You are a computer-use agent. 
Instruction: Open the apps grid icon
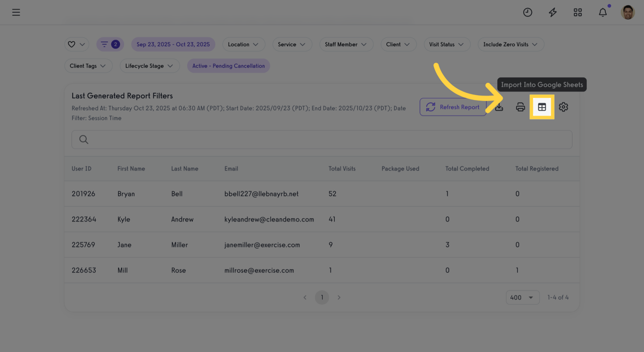(x=578, y=12)
